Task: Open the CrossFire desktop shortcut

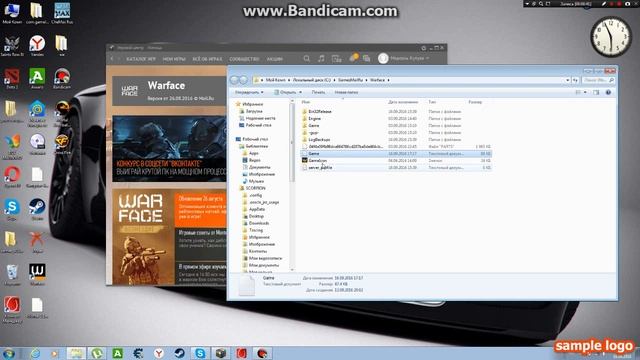Action: point(62,144)
